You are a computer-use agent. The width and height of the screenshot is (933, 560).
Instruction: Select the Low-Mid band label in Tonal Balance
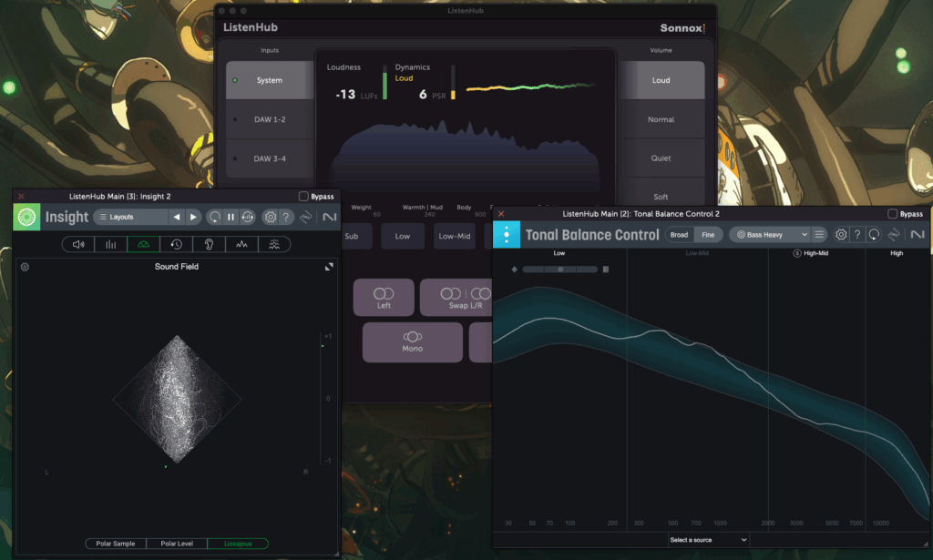pos(697,253)
